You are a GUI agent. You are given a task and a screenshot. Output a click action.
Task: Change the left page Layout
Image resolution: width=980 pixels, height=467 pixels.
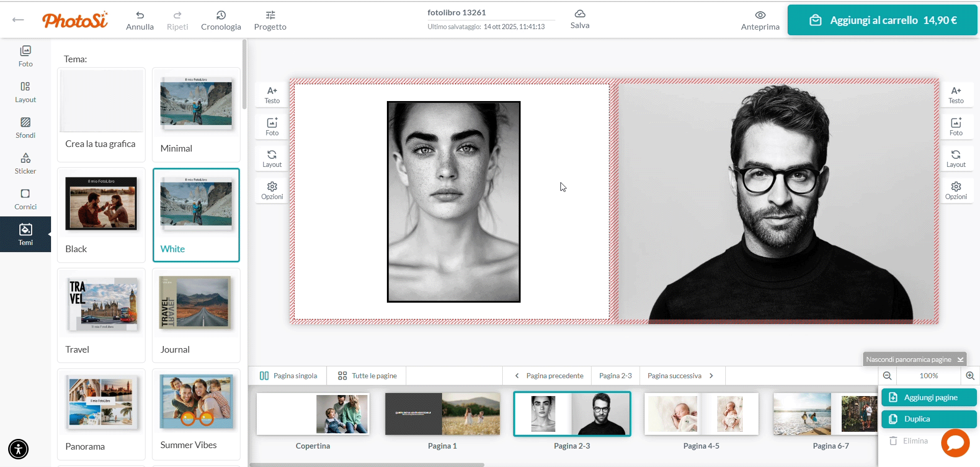tap(272, 159)
